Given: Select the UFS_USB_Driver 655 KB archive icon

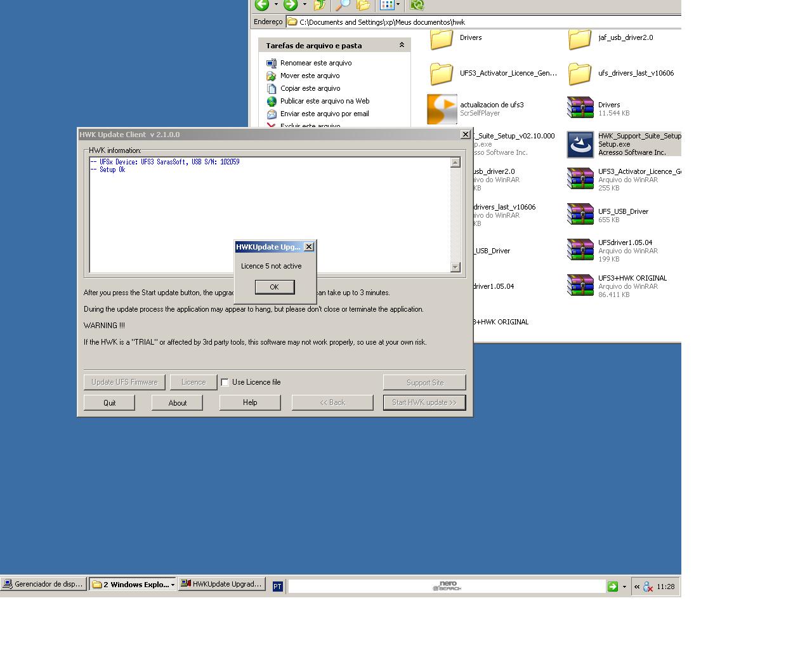Looking at the screenshot, I should [580, 214].
